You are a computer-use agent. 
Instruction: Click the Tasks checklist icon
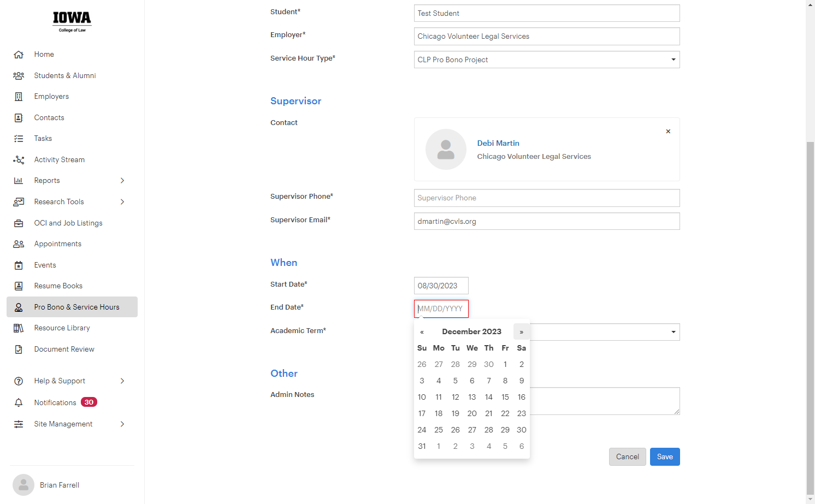[x=19, y=139]
